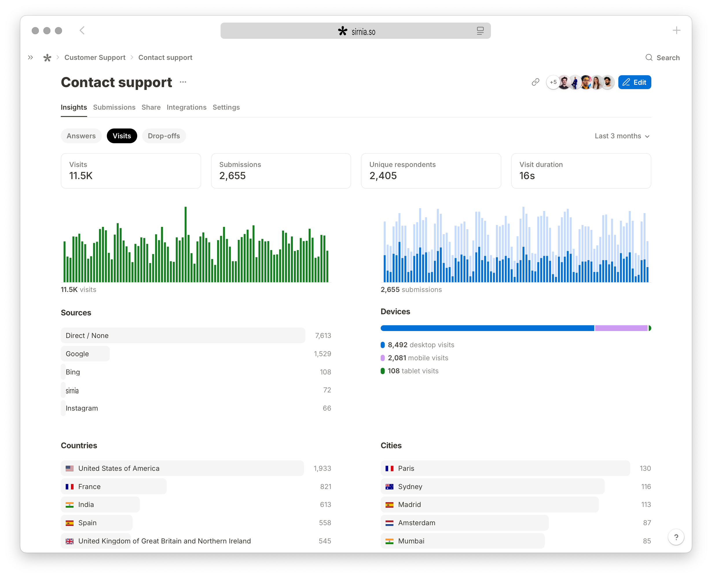Image resolution: width=715 pixels, height=588 pixels.
Task: Click the Unique respondents 2,405 card
Action: point(431,171)
